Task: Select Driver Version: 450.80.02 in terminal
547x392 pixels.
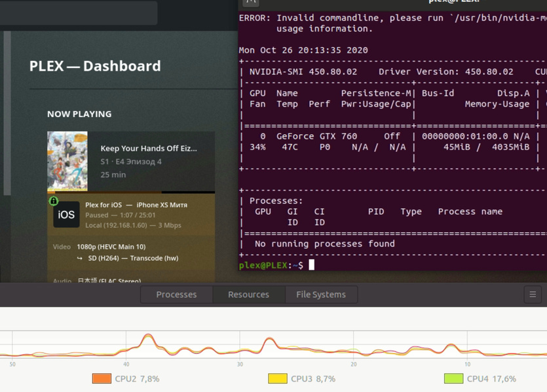Action: pyautogui.click(x=446, y=72)
